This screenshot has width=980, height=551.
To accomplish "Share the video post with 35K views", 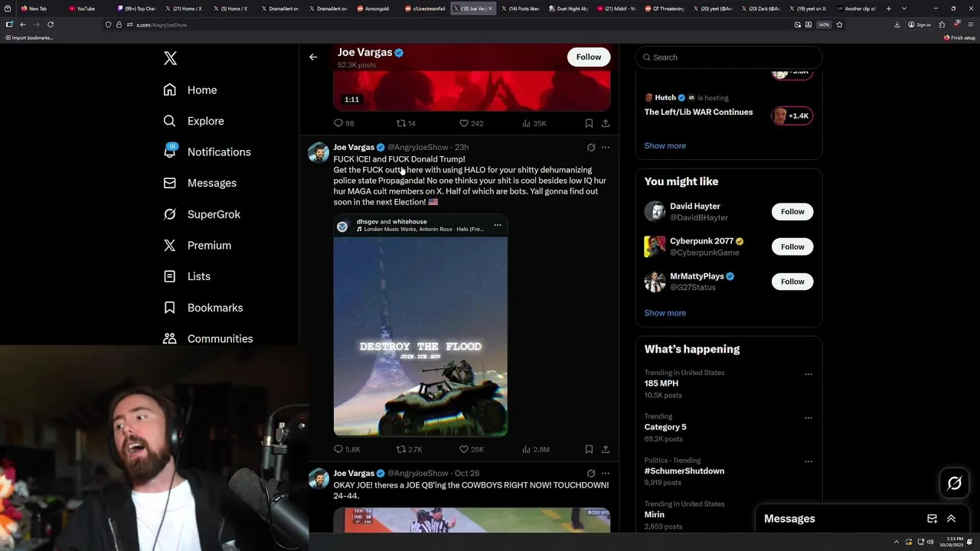I will tap(606, 123).
